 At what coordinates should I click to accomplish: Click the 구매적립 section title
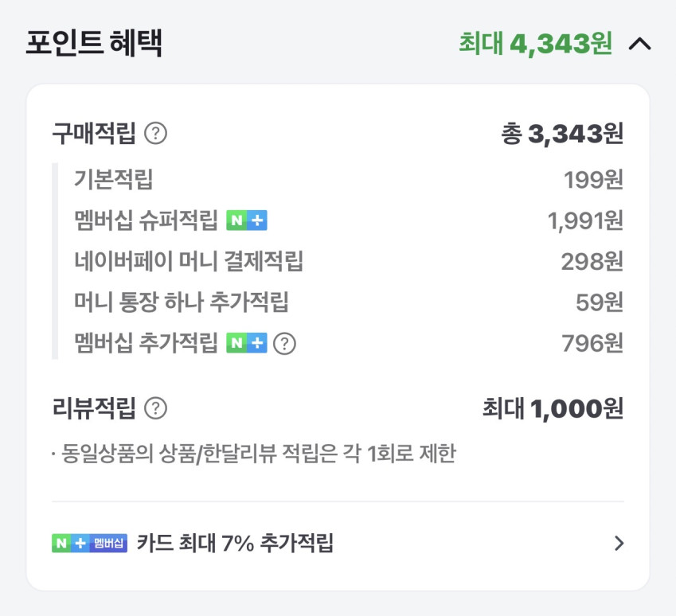pos(94,134)
